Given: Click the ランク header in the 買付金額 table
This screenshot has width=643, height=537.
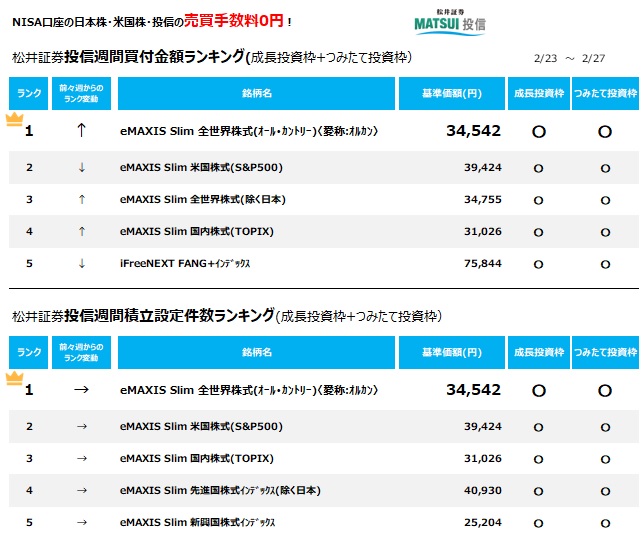Looking at the screenshot, I should (29, 93).
